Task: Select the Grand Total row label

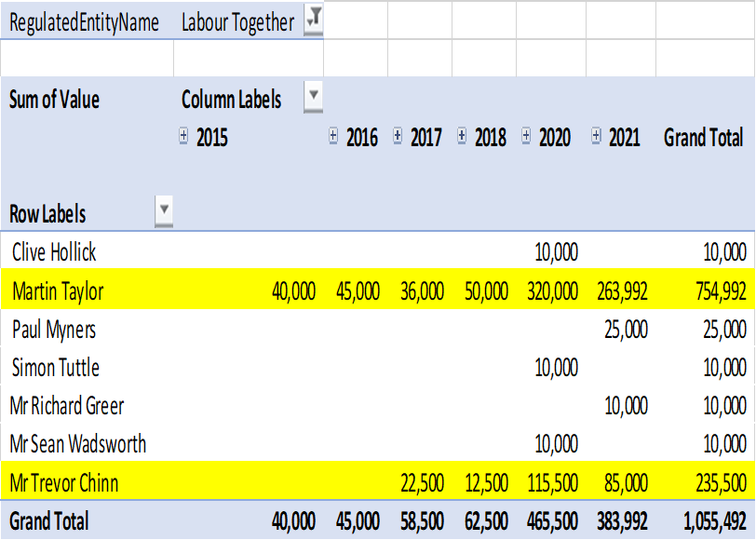Action: tap(49, 521)
